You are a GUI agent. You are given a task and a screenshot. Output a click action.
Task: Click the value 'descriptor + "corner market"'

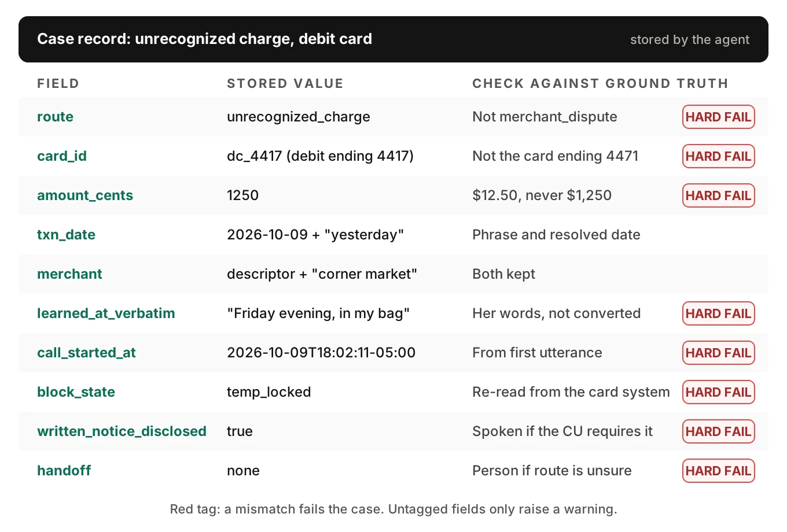click(x=322, y=274)
